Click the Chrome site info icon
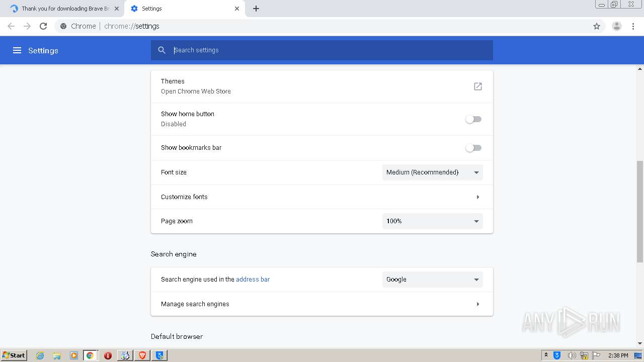This screenshot has width=644, height=362. point(63,26)
